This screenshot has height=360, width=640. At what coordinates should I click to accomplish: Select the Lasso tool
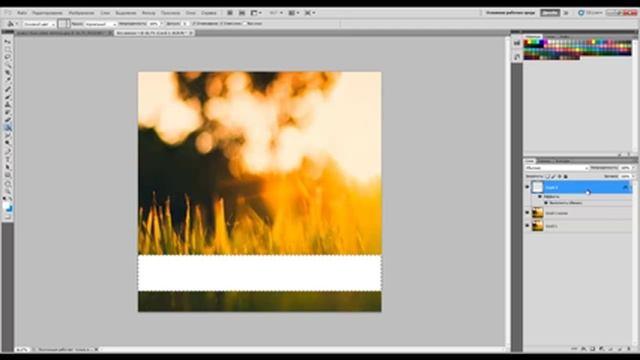[8, 58]
